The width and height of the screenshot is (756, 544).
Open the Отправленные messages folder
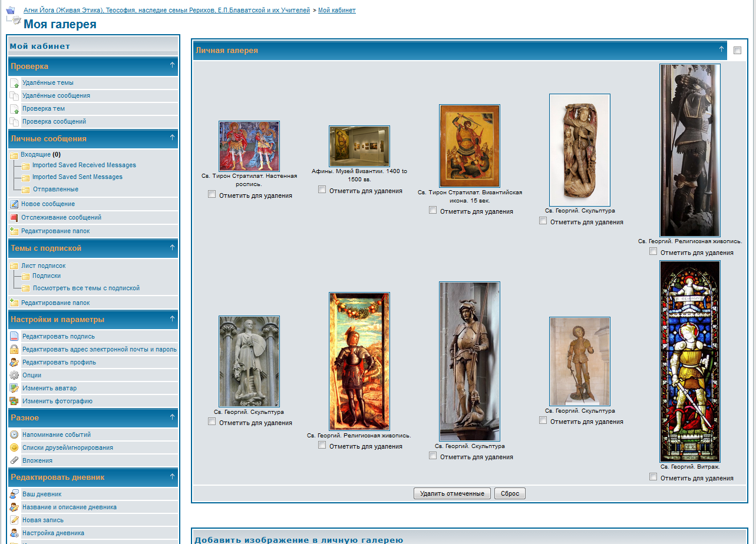[x=55, y=190]
